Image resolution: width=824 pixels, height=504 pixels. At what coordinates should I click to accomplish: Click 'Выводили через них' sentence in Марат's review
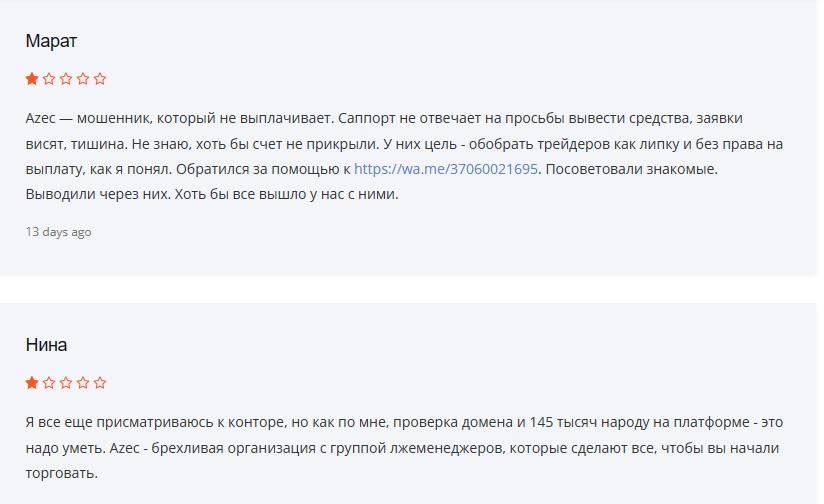(x=98, y=194)
